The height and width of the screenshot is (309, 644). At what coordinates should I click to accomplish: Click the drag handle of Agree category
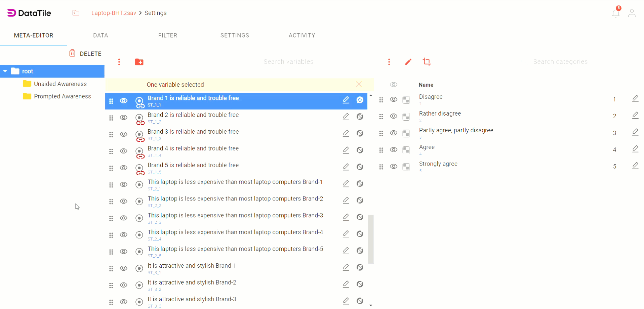[x=381, y=150]
